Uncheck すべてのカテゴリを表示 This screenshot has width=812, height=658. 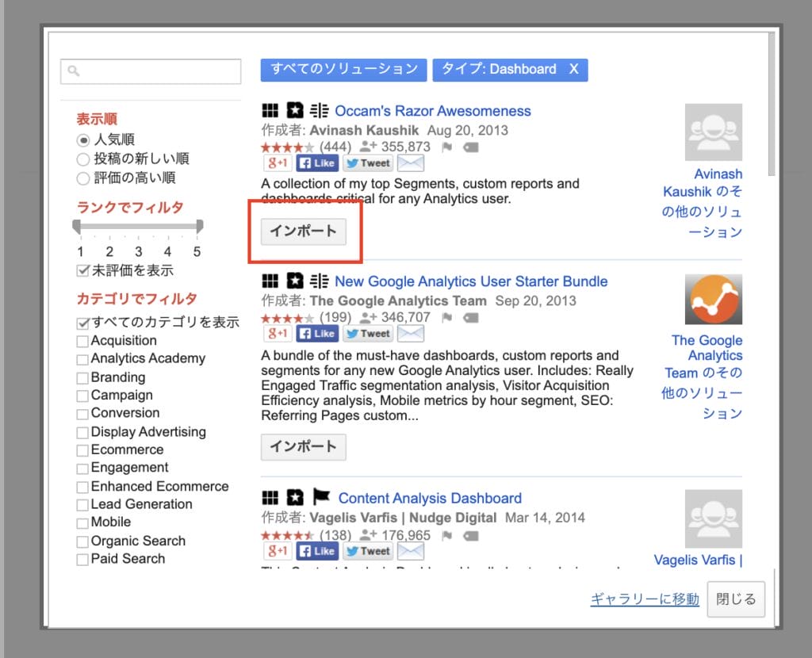point(82,323)
